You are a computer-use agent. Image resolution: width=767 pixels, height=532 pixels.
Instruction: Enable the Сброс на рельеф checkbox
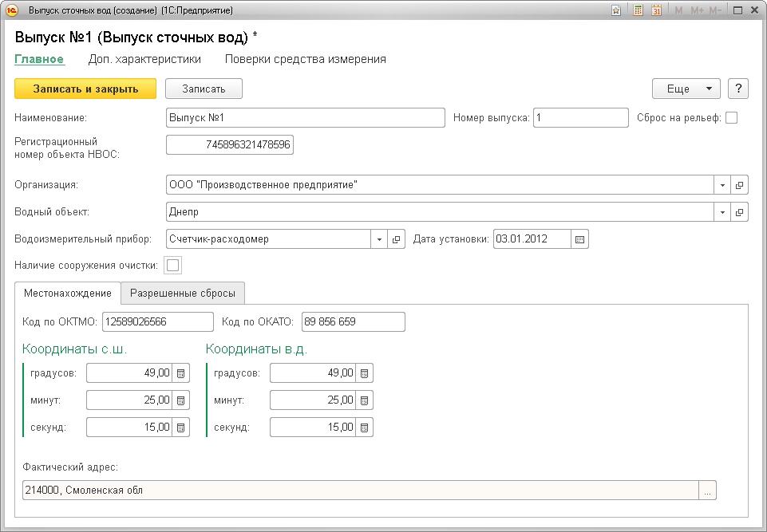point(731,118)
